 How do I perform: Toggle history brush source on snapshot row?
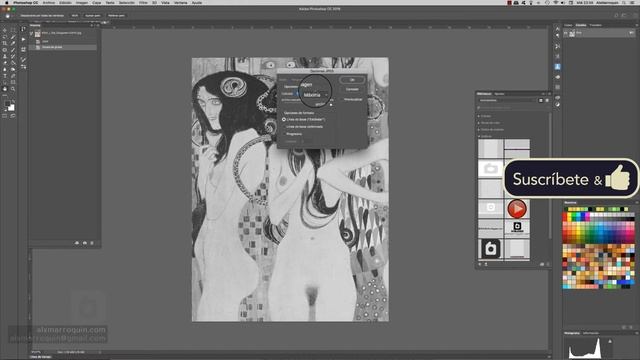[x=31, y=33]
